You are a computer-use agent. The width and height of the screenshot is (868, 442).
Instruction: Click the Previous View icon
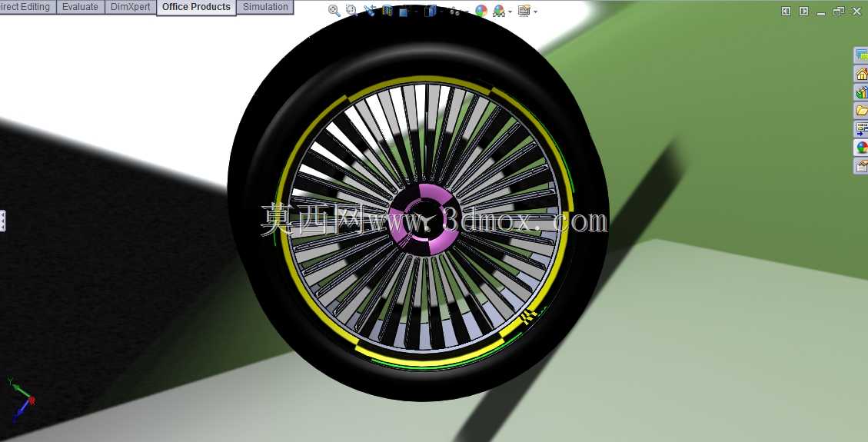[369, 10]
